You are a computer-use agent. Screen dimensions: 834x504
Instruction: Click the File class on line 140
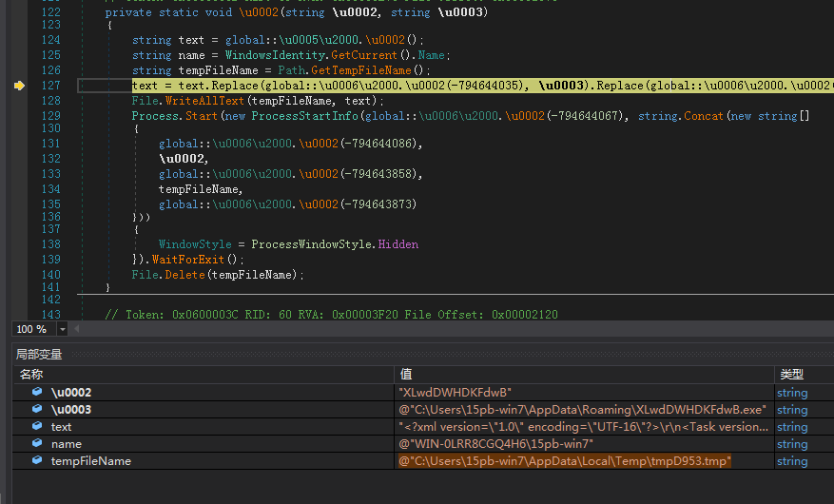(145, 274)
